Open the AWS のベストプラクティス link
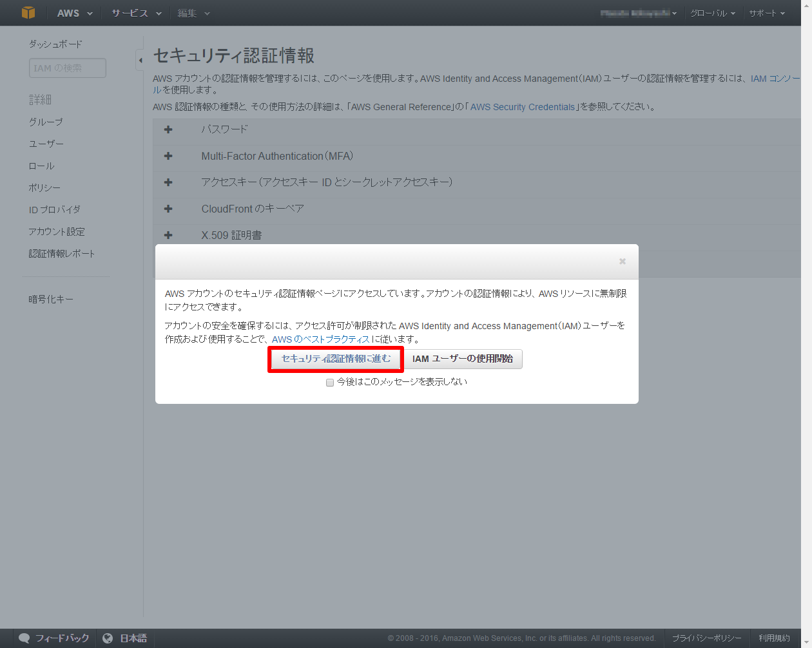The width and height of the screenshot is (812, 648). click(x=321, y=339)
